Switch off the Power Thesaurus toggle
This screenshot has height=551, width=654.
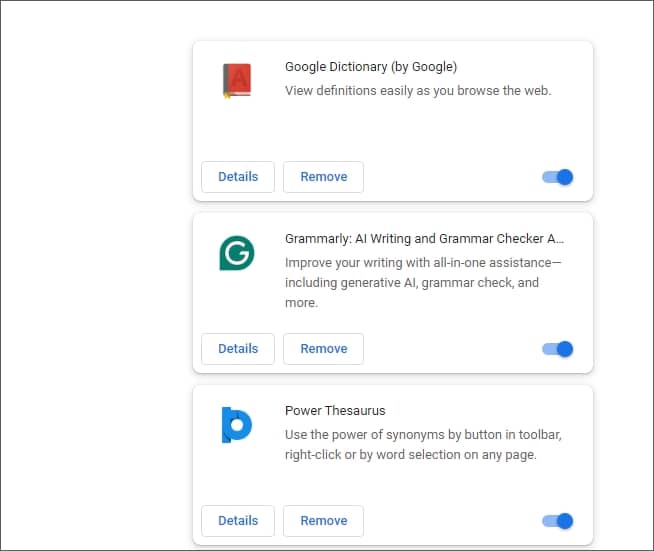(558, 521)
